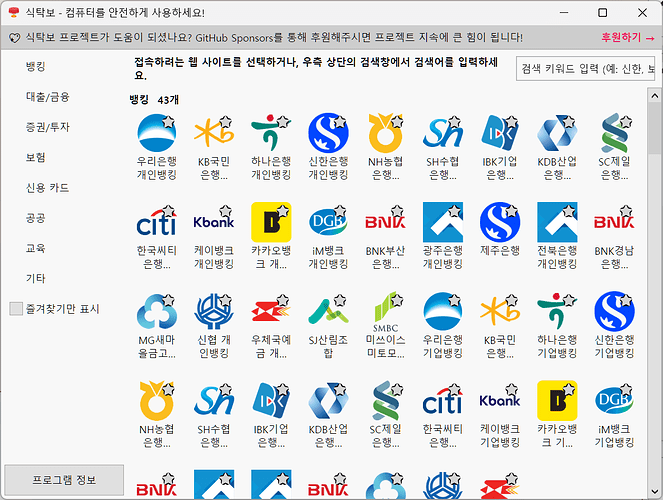Open 보험 category
663x500 pixels.
(x=36, y=157)
